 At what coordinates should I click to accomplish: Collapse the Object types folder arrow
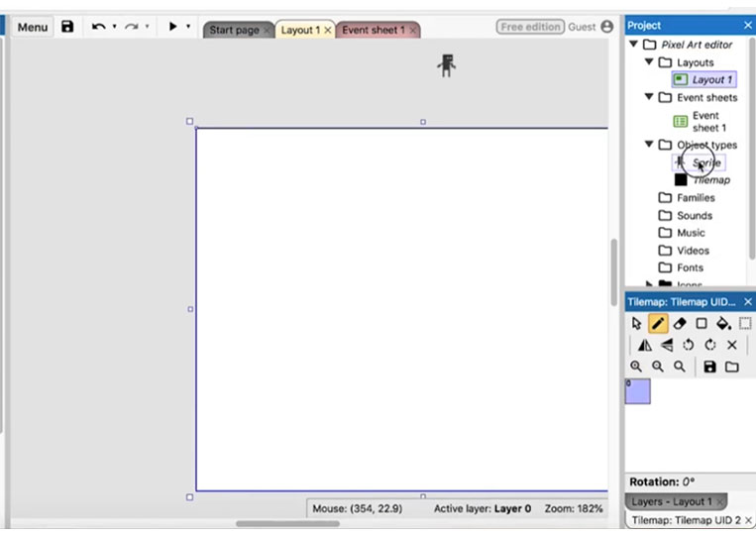tap(649, 144)
